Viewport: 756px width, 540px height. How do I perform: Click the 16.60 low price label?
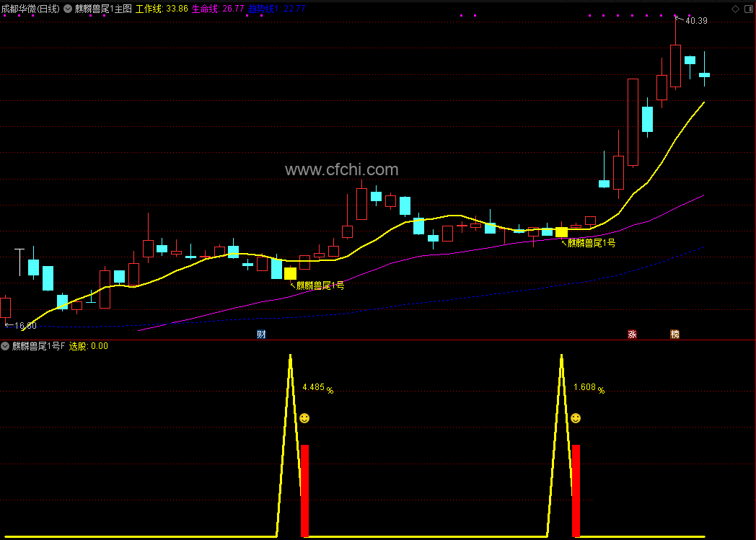[x=25, y=326]
